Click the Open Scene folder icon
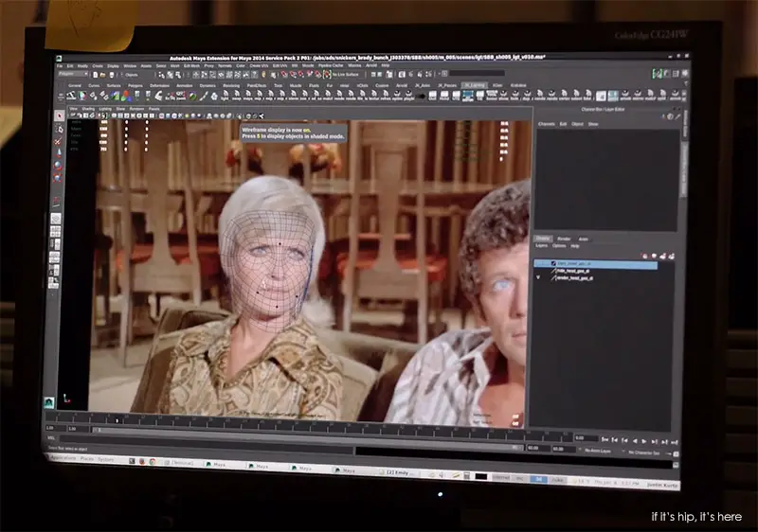This screenshot has height=532, width=758. (103, 75)
